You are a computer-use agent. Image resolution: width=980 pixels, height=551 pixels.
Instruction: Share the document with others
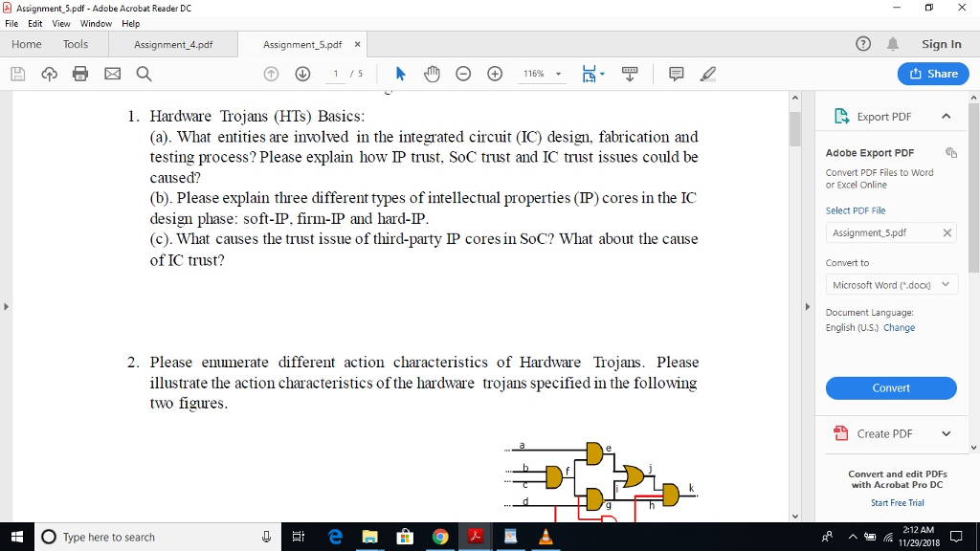pyautogui.click(x=932, y=74)
